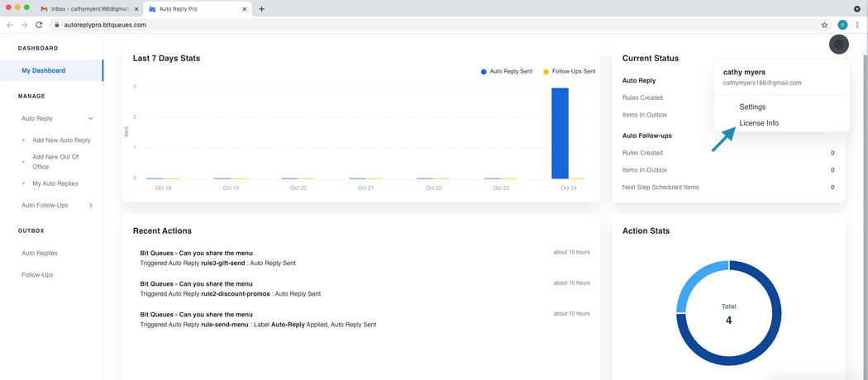868x380 pixels.
Task: Click the Oct 21 axis label
Action: 365,188
